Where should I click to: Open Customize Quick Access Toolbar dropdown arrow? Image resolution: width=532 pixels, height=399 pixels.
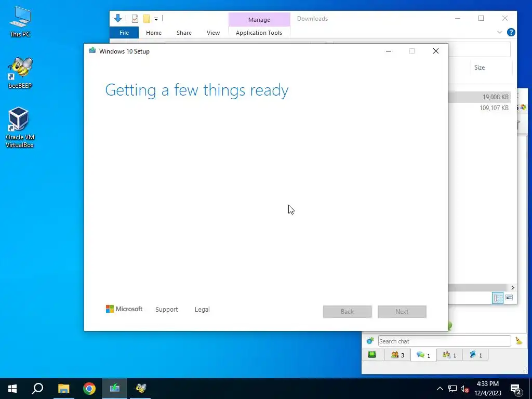pyautogui.click(x=156, y=19)
